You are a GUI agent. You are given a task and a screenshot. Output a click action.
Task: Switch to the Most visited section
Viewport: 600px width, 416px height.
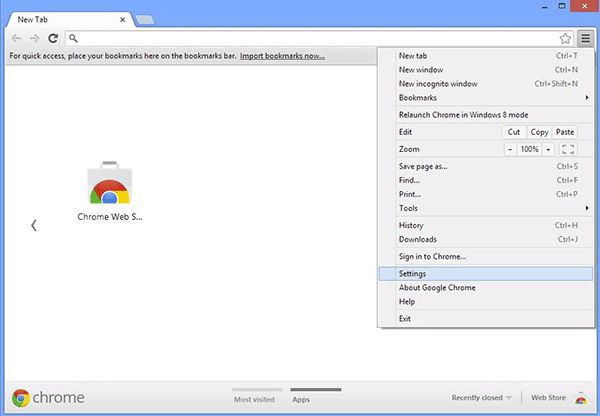(x=254, y=397)
